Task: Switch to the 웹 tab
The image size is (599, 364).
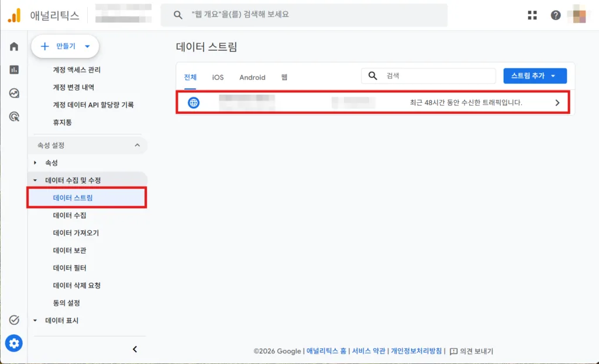Action: (x=284, y=78)
